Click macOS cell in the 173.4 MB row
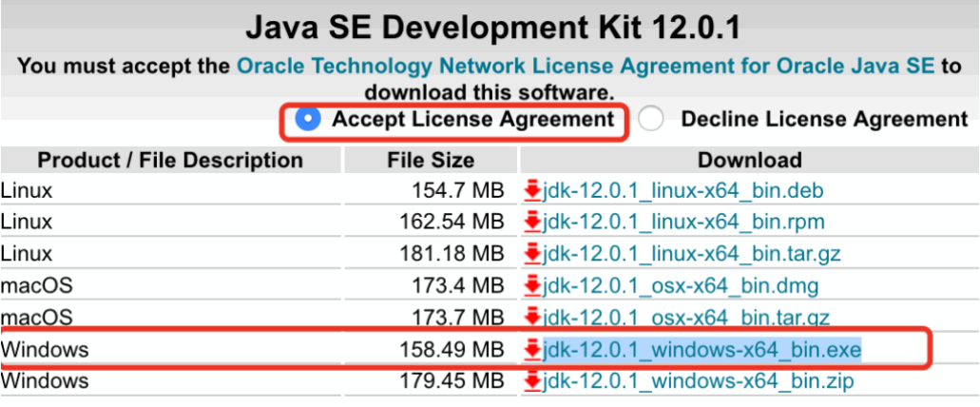Image resolution: width=980 pixels, height=407 pixels. 170,286
